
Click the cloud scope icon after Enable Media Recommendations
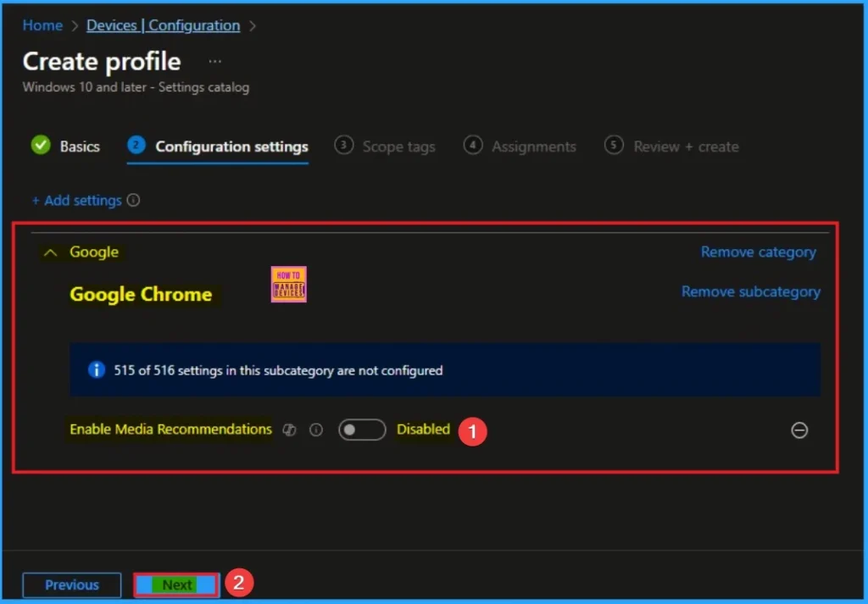pos(289,429)
